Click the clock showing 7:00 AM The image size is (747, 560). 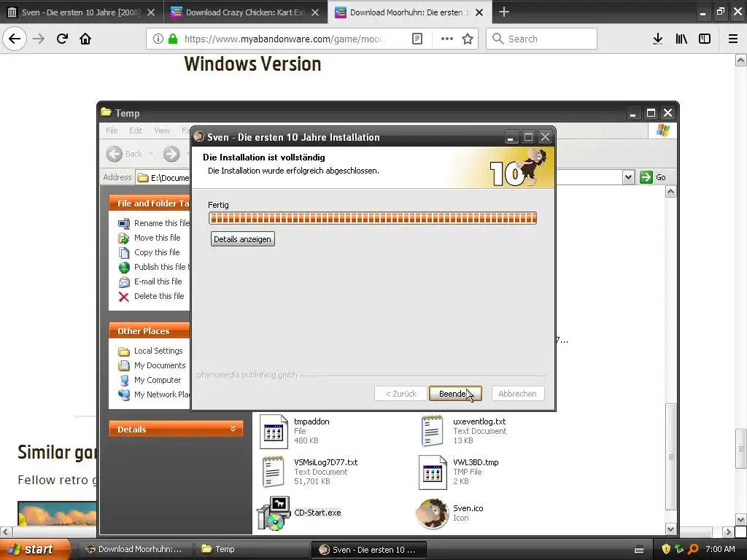tap(720, 549)
